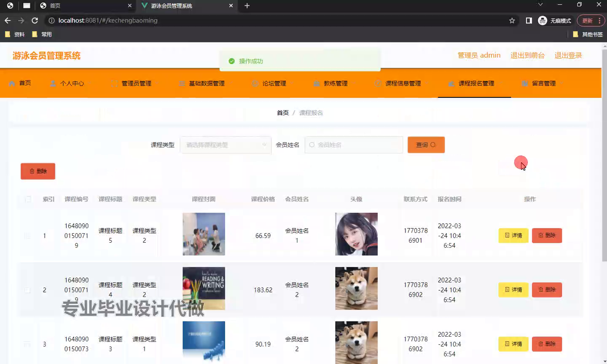Click the 管理员 admin label
This screenshot has height=364, width=607.
479,55
